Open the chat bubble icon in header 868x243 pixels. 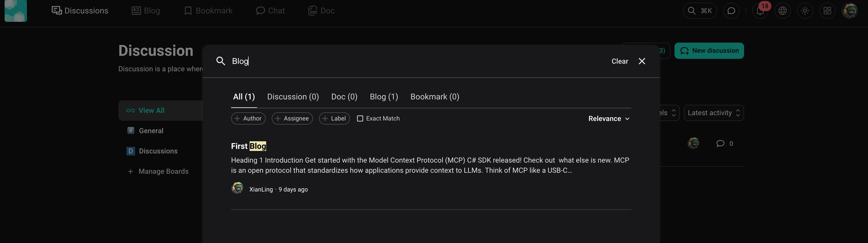[x=731, y=11]
